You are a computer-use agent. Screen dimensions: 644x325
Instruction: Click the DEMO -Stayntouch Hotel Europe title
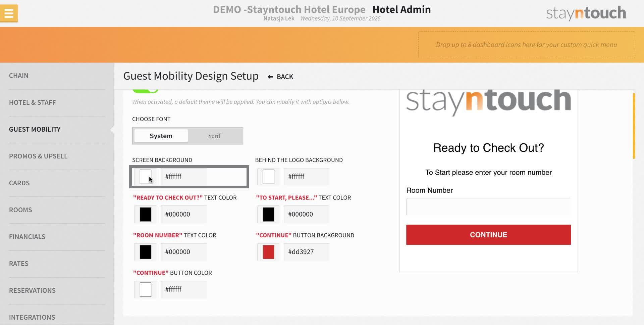[289, 9]
